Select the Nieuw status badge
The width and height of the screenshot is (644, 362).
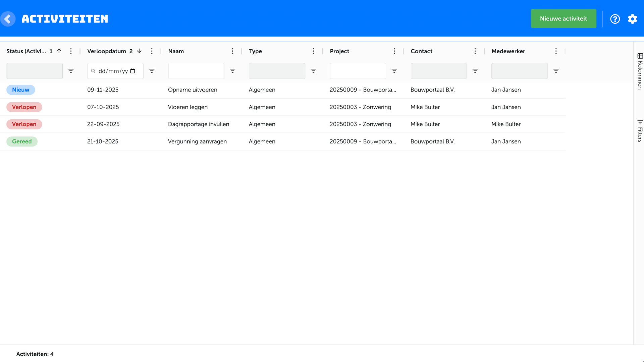click(x=21, y=89)
